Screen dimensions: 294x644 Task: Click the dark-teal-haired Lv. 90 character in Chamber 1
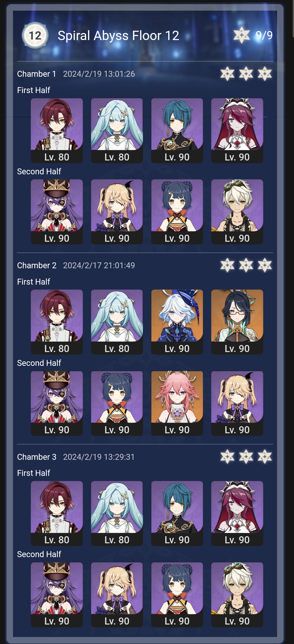tap(177, 130)
